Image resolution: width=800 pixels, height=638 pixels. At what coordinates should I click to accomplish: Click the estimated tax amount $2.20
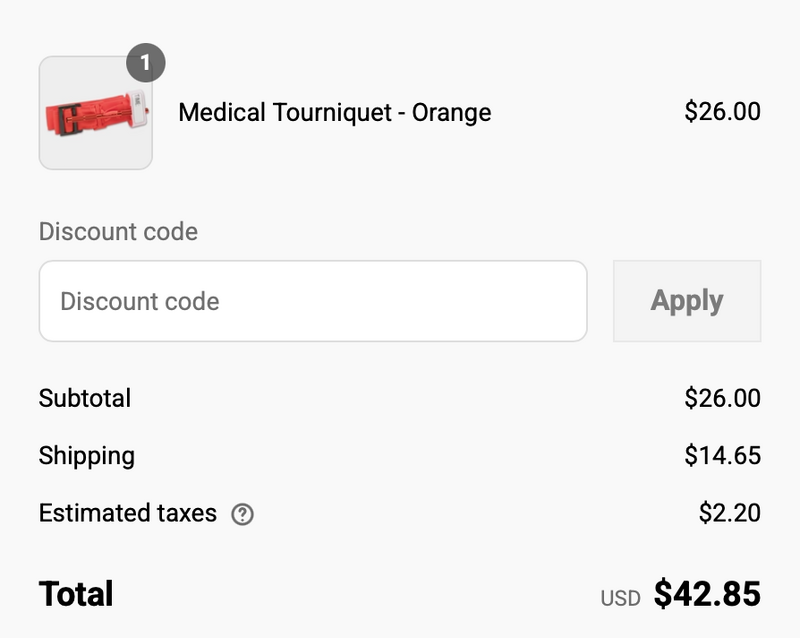pos(729,514)
